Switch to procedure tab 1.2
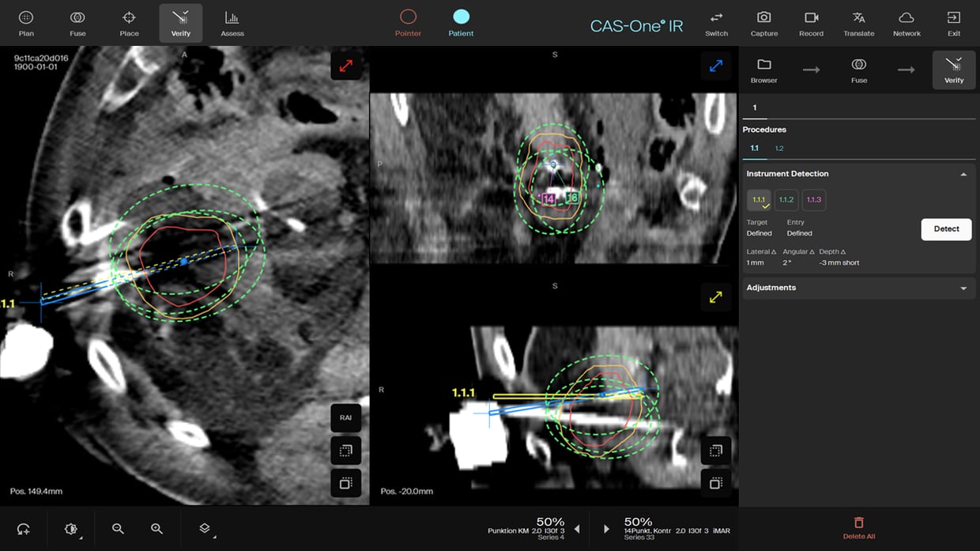 [x=779, y=149]
